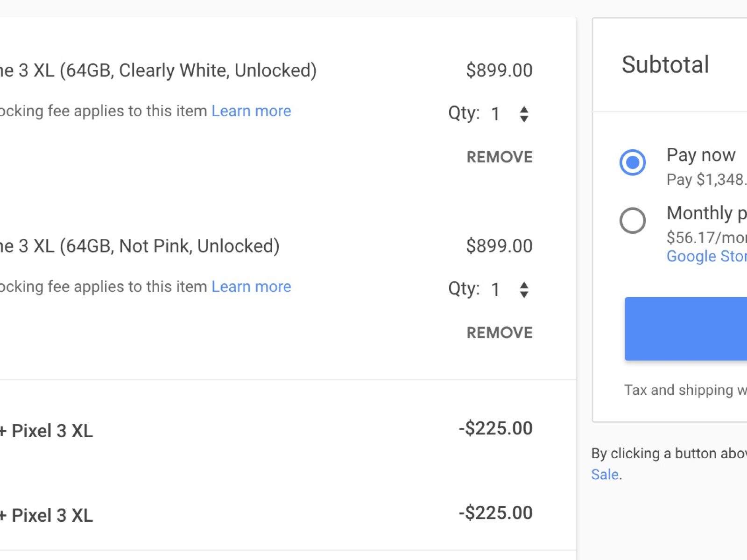747x560 pixels.
Task: Click quantity value of Clearly White item
Action: pyautogui.click(x=495, y=114)
